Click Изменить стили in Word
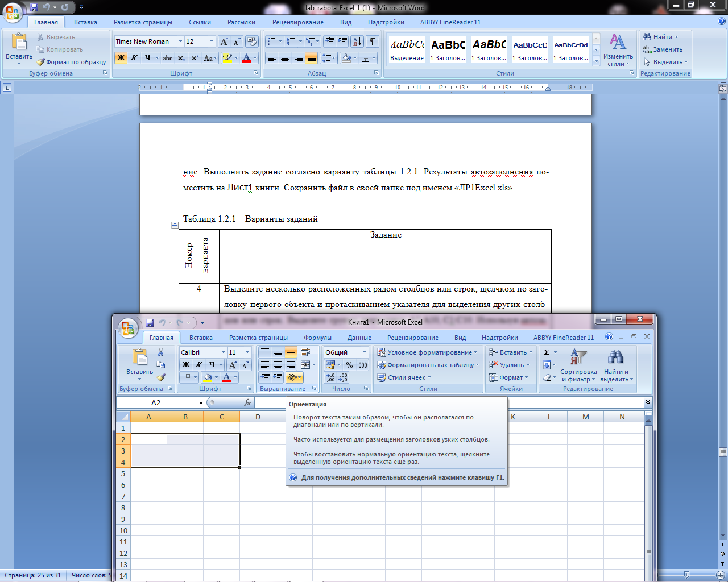Screen dimensions: 728x582 [x=618, y=50]
